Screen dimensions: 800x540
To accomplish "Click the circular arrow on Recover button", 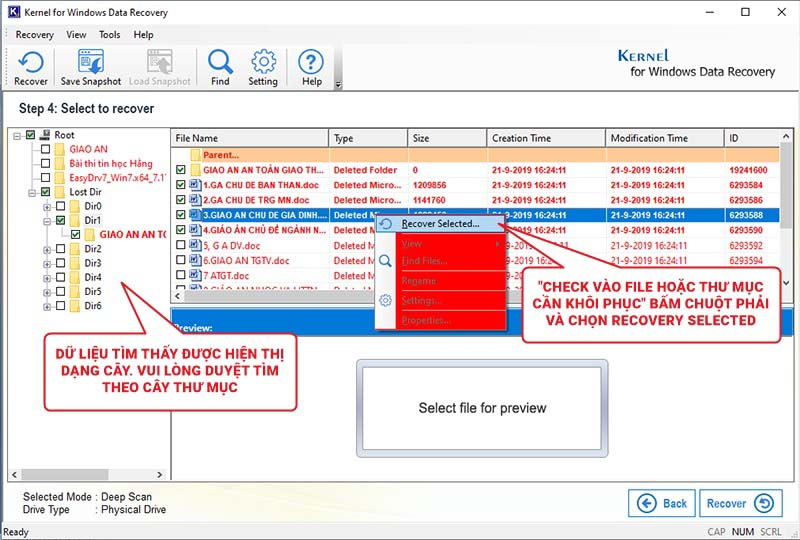I will (x=764, y=504).
